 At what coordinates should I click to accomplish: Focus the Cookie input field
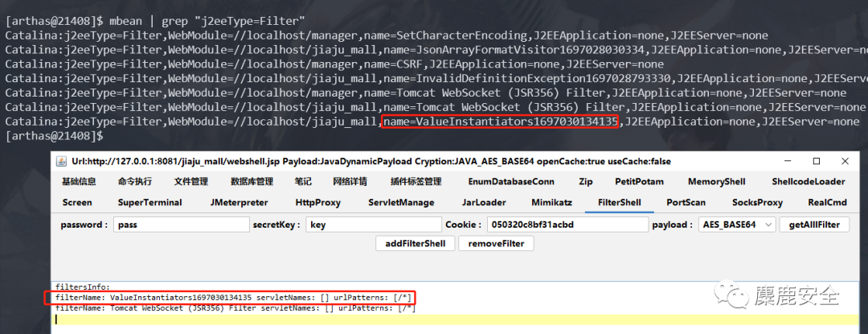point(567,225)
